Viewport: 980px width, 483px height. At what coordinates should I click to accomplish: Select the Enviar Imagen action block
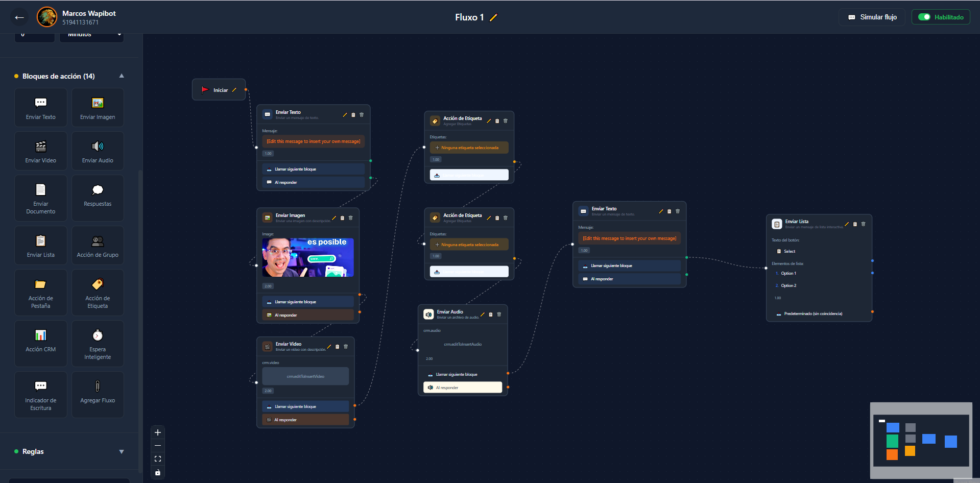(98, 108)
